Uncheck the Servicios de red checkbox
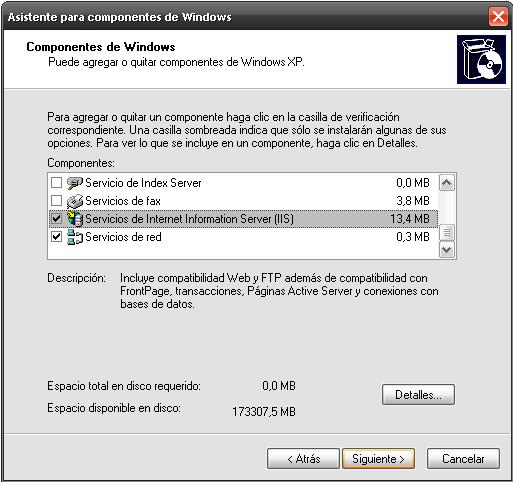 (56, 237)
